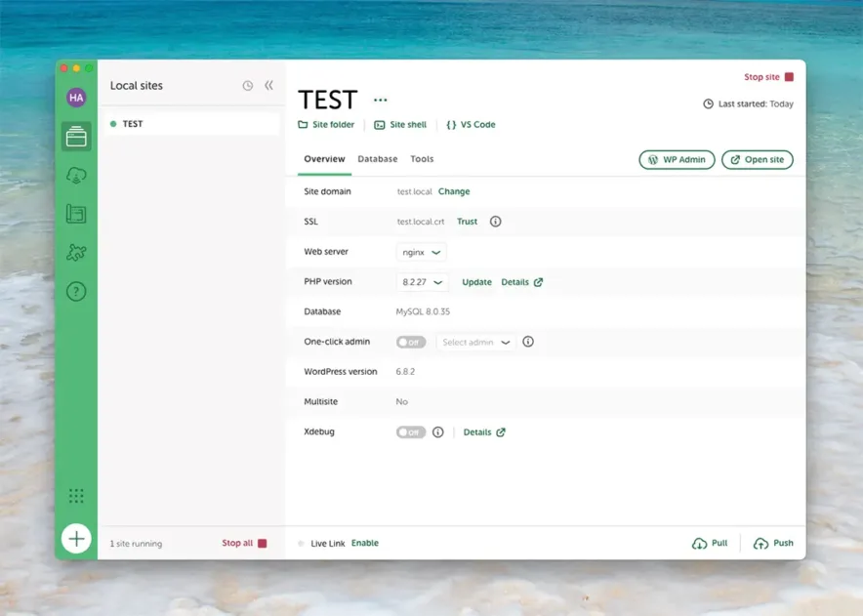Toggle One-click admin switch
863x616 pixels.
pos(411,343)
